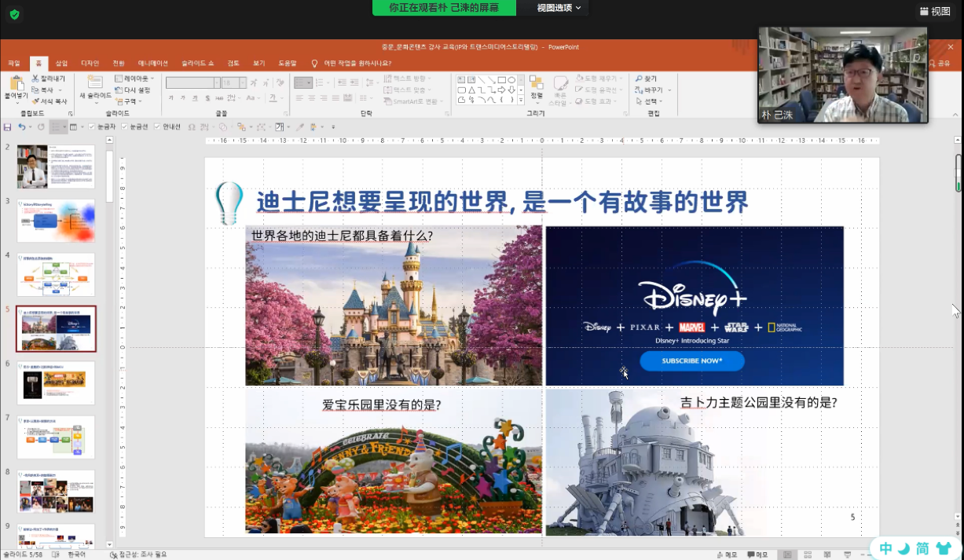The width and height of the screenshot is (964, 560).
Task: Switch to 삽입 (Insert) ribbon tab
Action: (x=62, y=63)
